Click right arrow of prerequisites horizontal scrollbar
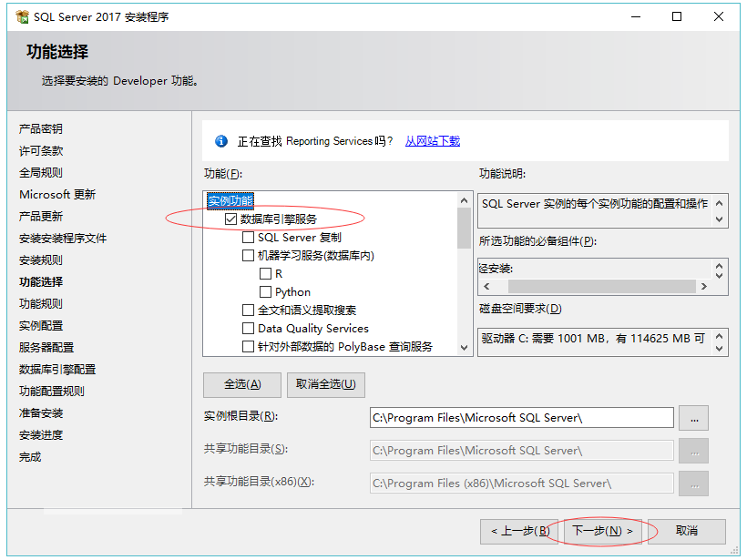This screenshot has height=560, width=747. pyautogui.click(x=703, y=287)
